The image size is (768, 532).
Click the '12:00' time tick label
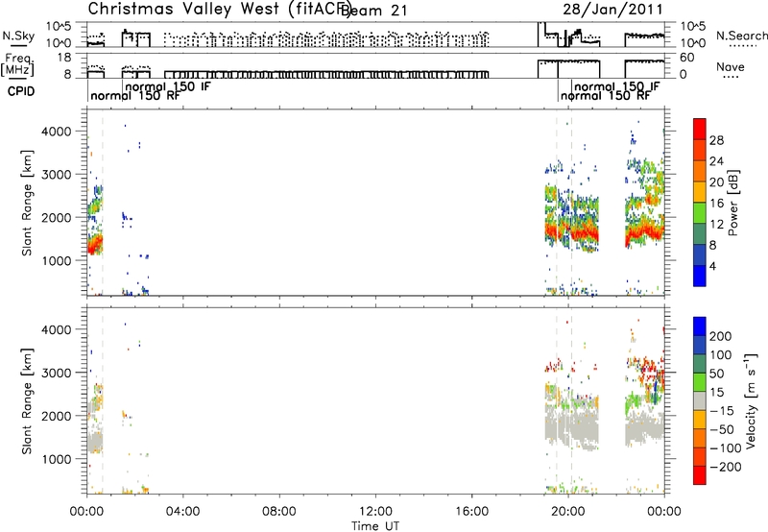click(375, 512)
